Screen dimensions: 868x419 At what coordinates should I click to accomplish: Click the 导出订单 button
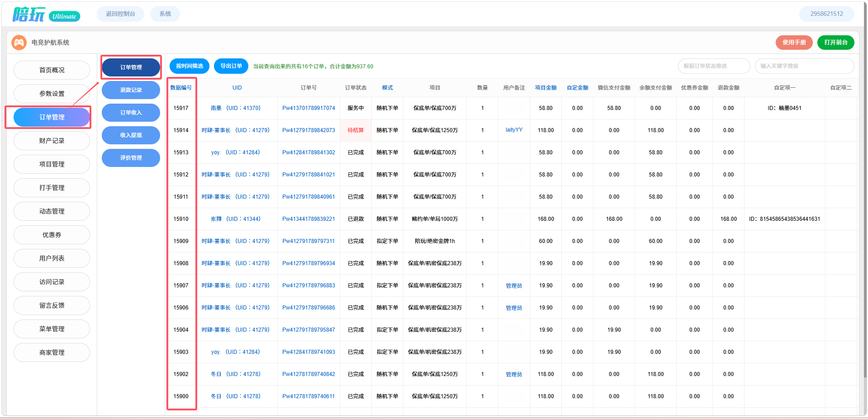(x=231, y=66)
